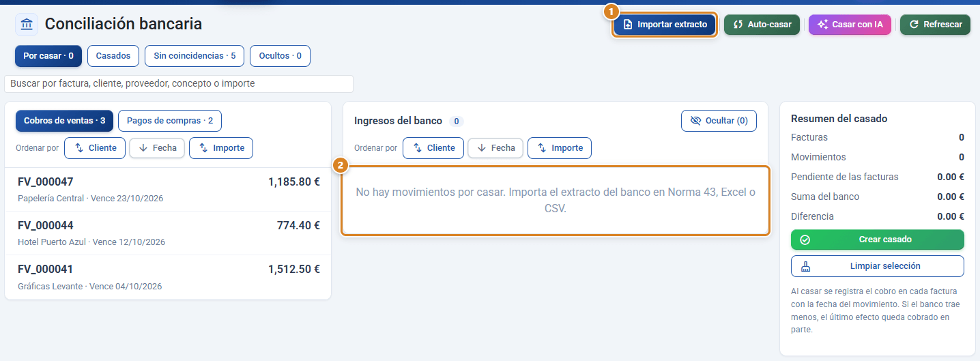Click the invoice search field

(179, 84)
